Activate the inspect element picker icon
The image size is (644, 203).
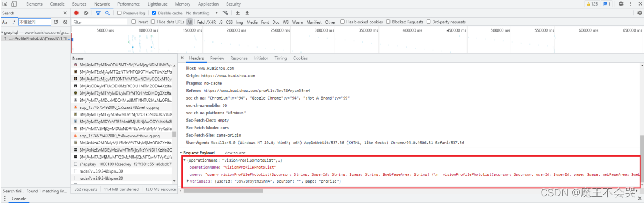click(x=5, y=4)
